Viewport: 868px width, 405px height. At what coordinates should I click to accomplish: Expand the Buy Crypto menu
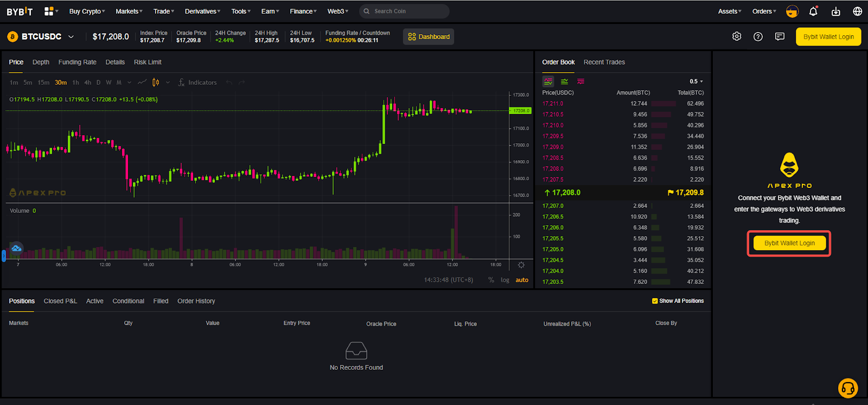87,11
